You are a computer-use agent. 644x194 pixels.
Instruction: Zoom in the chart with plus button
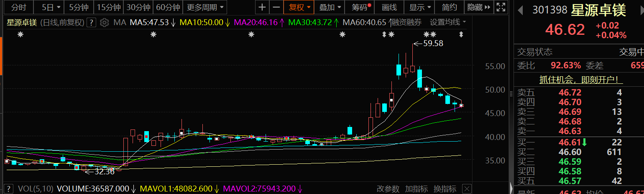[x=262, y=7]
